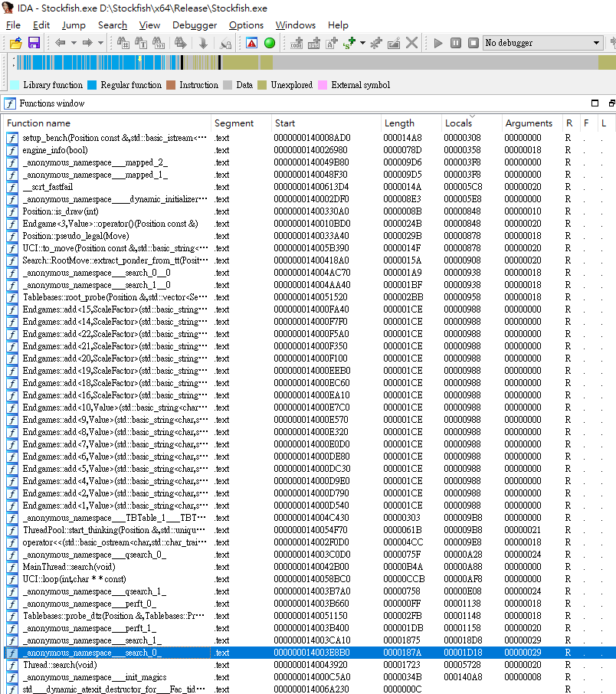This screenshot has width=616, height=694.
Task: Select the __scrt_fastfail function row
Action: coord(310,187)
